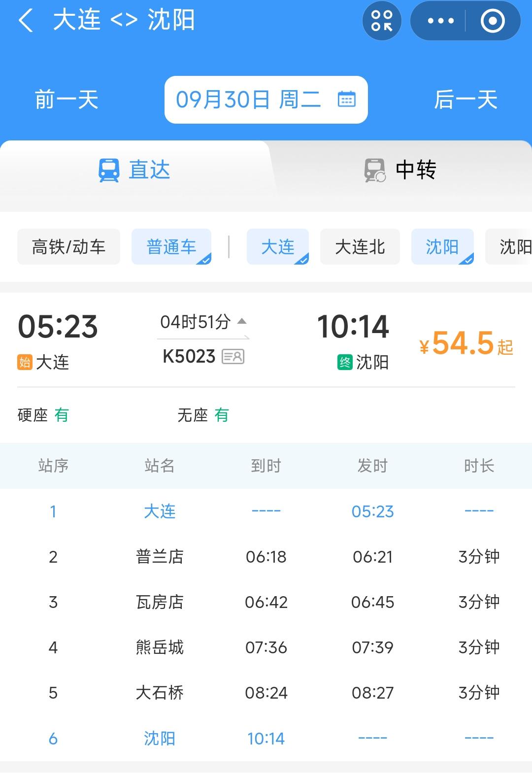Screen dimensions: 532x776
Task: Select train number K5023
Action: (x=189, y=356)
